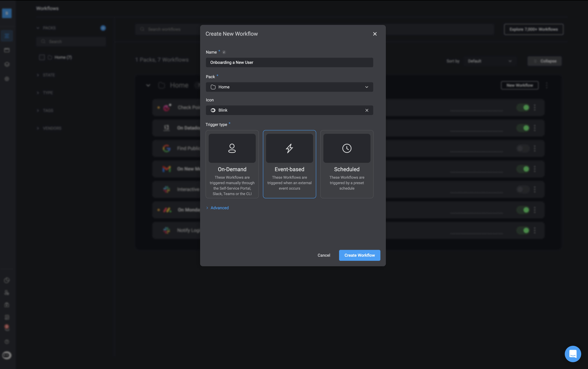Screen dimensions: 588x369
Task: Click the Name field containing Onboarding a New User
Action: coord(289,62)
